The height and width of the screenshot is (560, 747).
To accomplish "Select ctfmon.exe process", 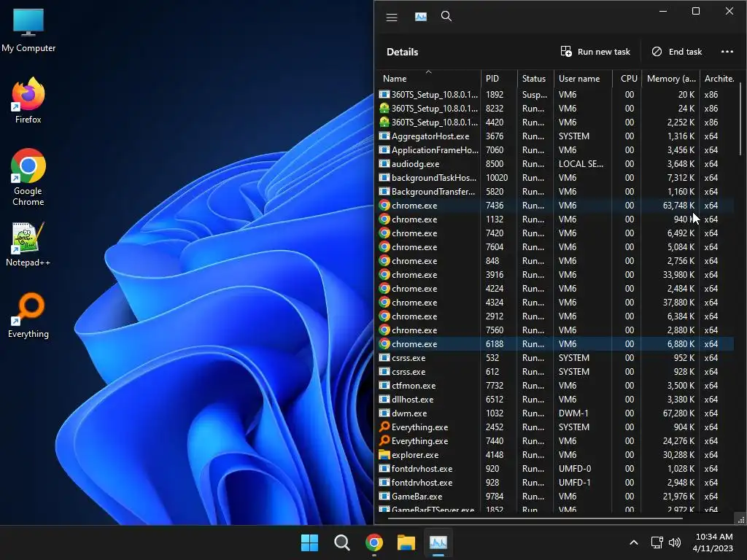I will tap(555, 385).
